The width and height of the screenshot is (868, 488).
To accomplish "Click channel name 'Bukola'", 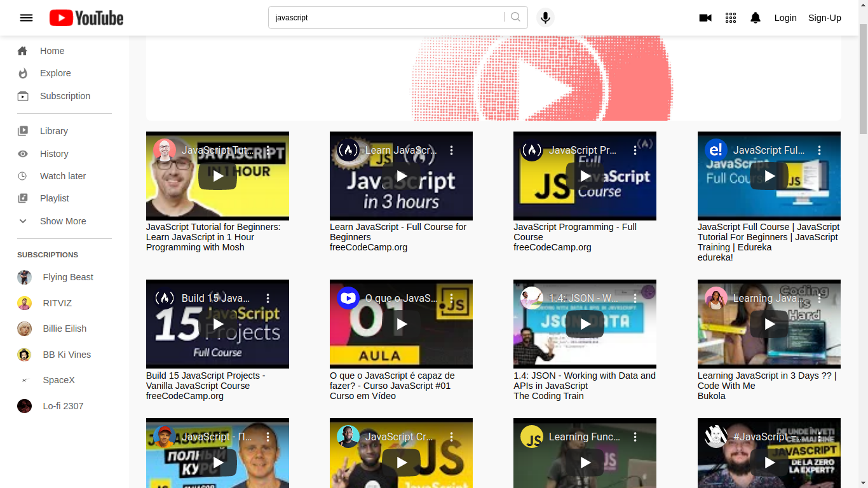I will point(712,396).
